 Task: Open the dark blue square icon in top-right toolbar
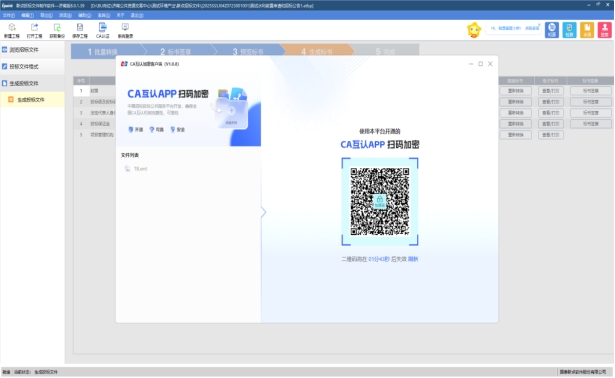pos(552,30)
